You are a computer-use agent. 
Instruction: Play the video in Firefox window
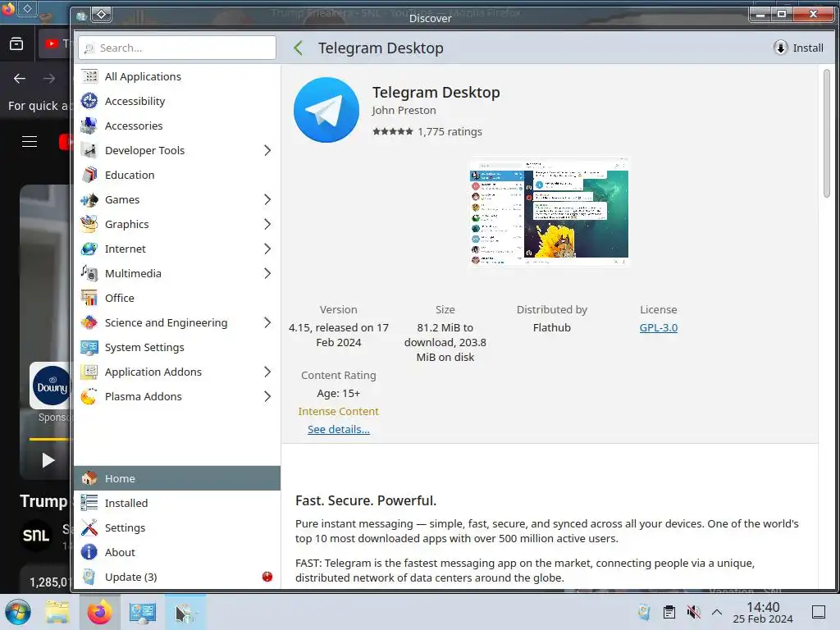click(48, 460)
